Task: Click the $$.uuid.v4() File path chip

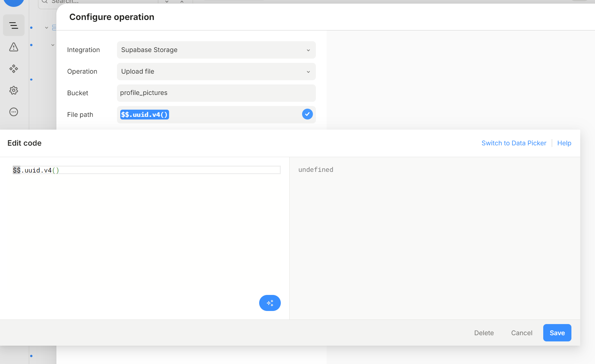Action: coord(144,115)
